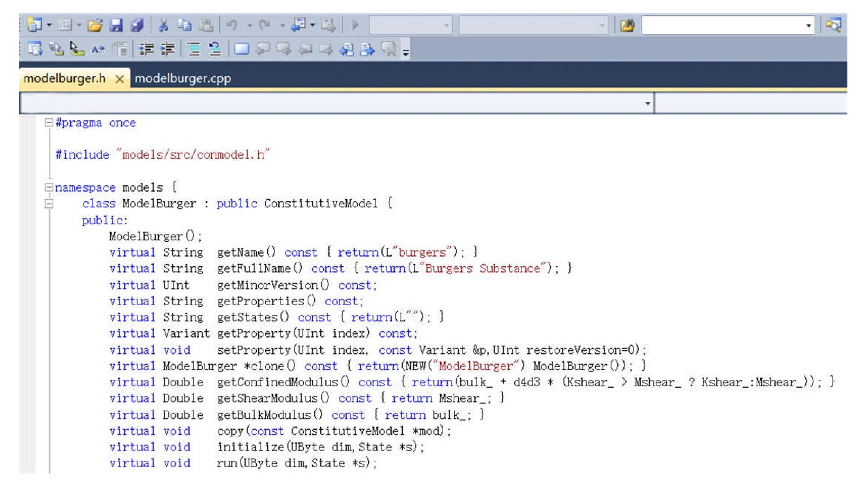Open the Find combo box dropdown arrow

[808, 25]
